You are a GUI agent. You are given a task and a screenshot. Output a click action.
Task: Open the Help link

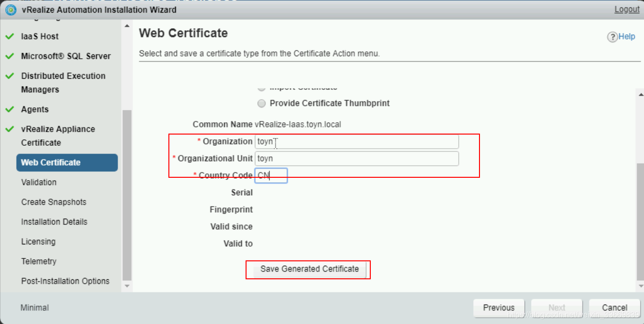coord(627,36)
